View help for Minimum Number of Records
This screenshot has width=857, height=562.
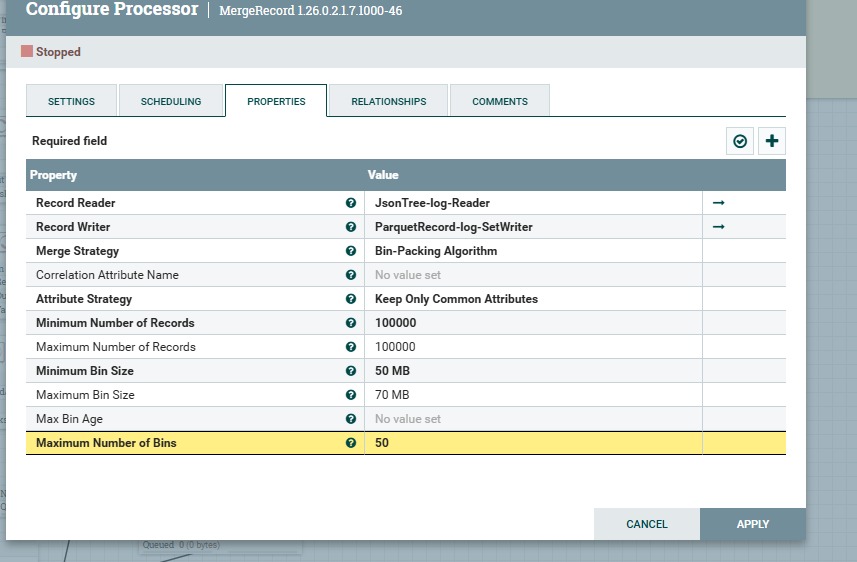click(x=351, y=323)
